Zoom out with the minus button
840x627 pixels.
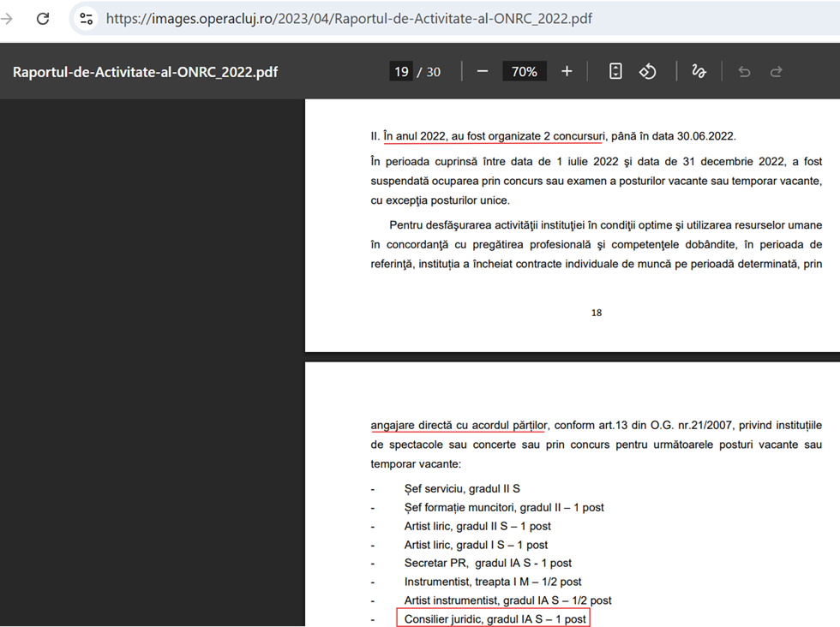point(482,72)
